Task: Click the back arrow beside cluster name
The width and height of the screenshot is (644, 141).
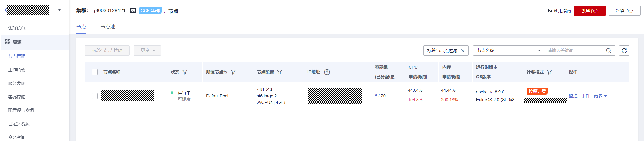Action: click(6, 10)
